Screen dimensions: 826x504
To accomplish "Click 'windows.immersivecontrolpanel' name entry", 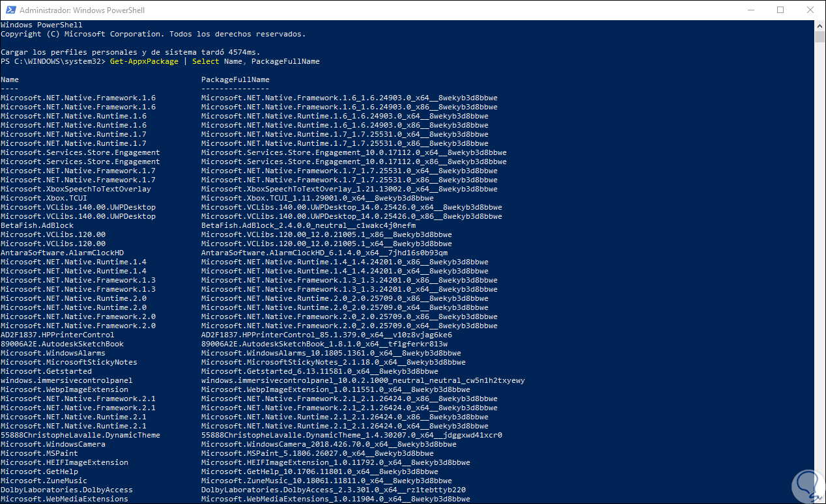I will coord(66,380).
